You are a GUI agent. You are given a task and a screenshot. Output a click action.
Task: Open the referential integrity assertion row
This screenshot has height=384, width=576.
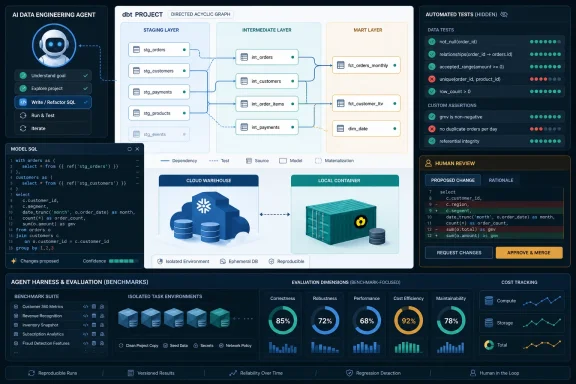tap(494, 141)
